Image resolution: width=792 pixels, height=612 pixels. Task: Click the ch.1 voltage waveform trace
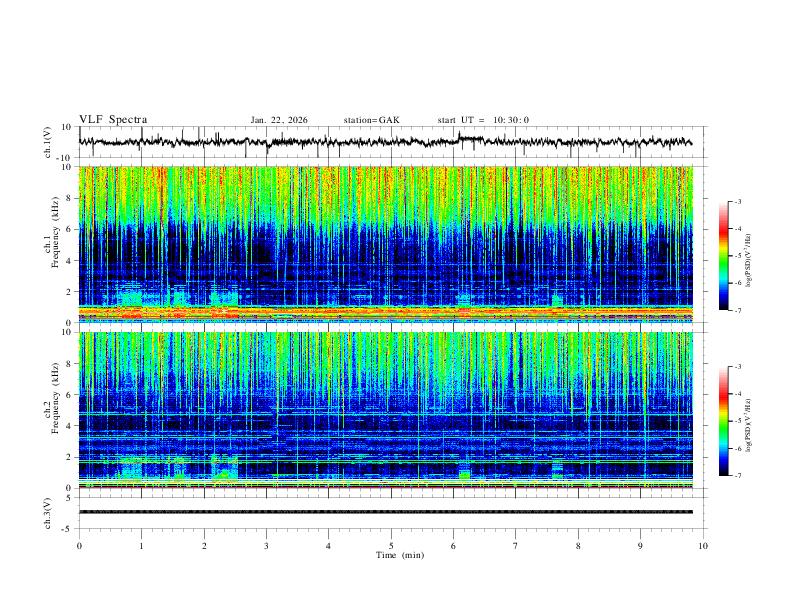tap(385, 141)
